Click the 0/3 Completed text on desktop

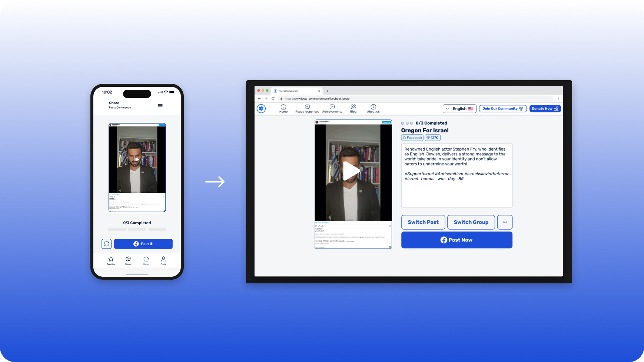tap(431, 123)
